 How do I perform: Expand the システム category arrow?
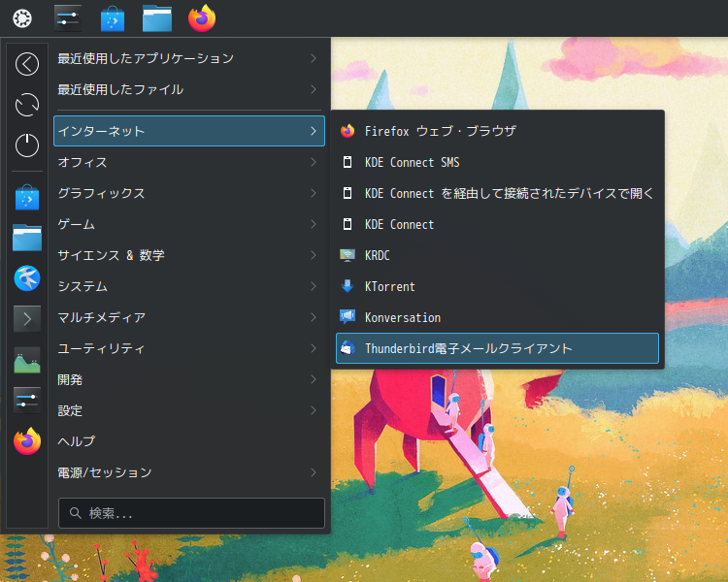314,286
